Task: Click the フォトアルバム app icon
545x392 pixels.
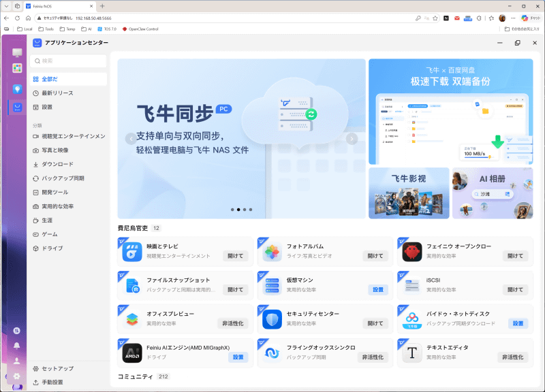Action: 272,251
